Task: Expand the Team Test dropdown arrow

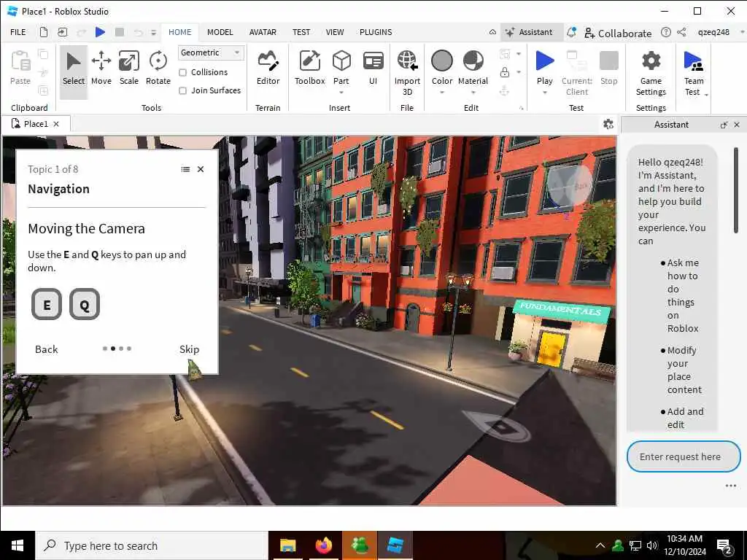Action: [706, 95]
